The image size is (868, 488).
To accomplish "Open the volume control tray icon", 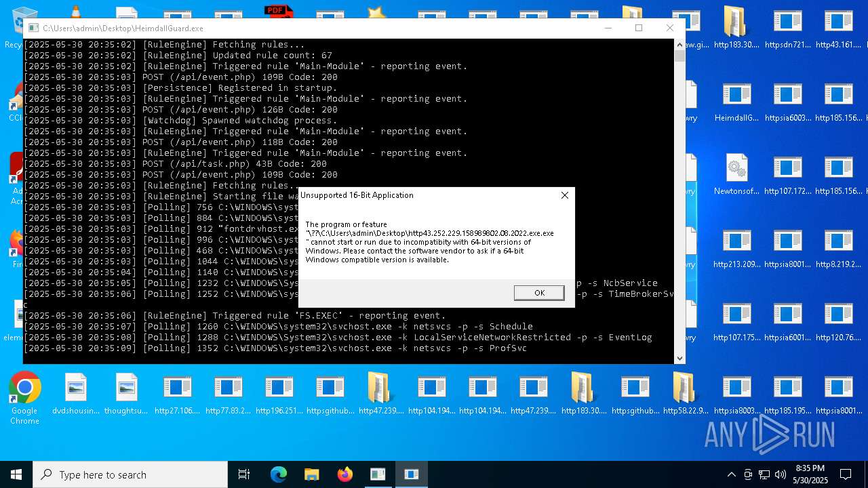I will [781, 474].
